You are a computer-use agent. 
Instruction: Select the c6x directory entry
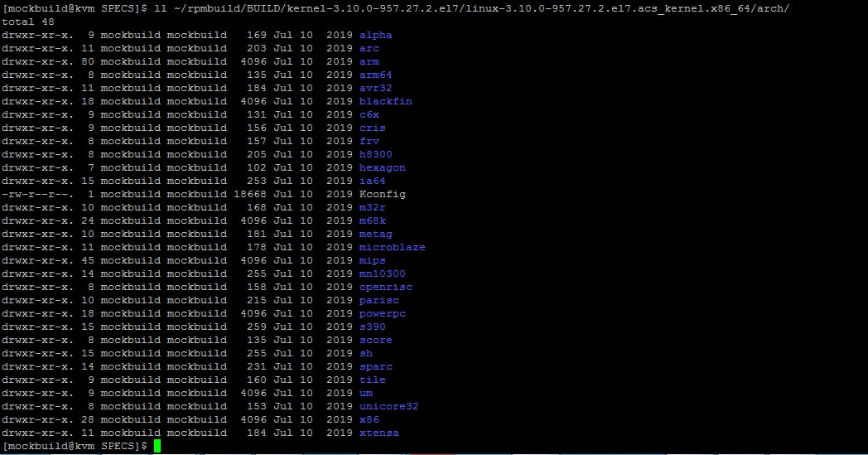click(369, 114)
